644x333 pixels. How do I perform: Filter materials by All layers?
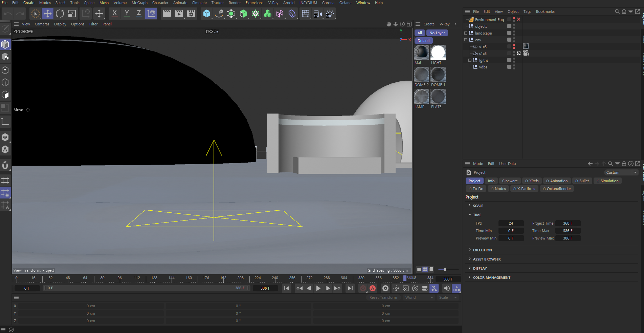tap(420, 33)
